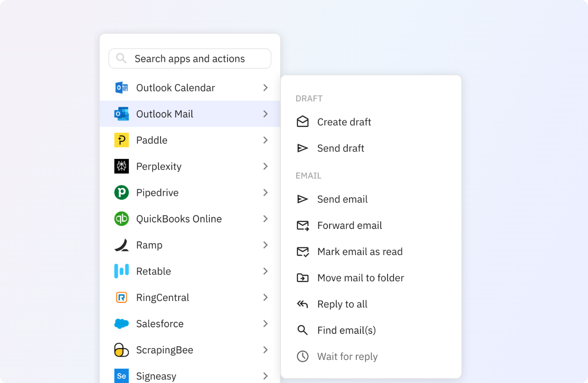Expand the Perplexity row chevron
Viewport: 588px width, 383px height.
(265, 166)
